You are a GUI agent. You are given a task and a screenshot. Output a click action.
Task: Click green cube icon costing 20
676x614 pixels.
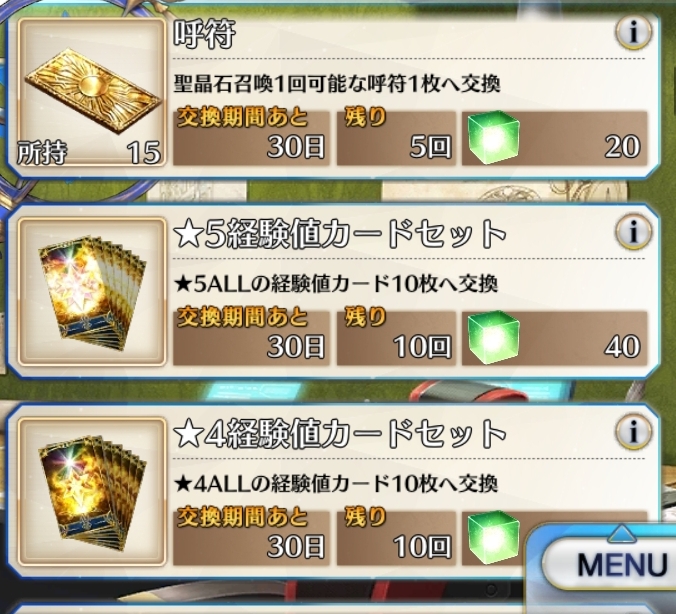tap(494, 137)
